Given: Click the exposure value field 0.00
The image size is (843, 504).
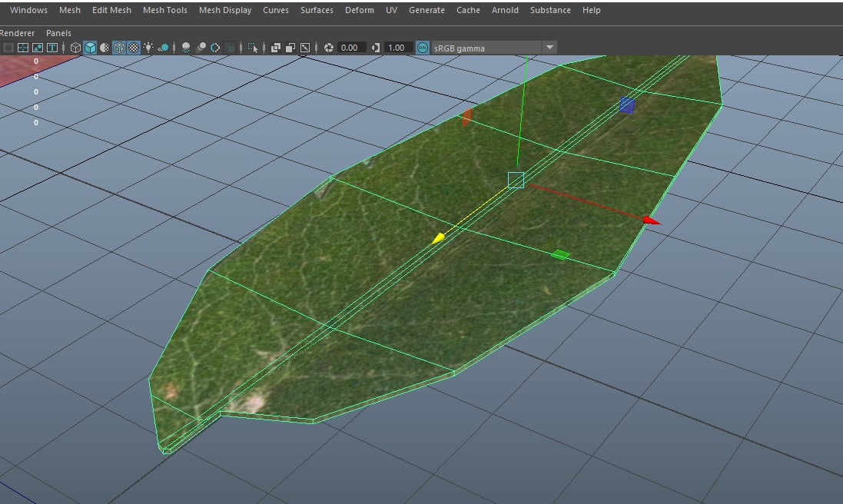Looking at the screenshot, I should [x=352, y=48].
